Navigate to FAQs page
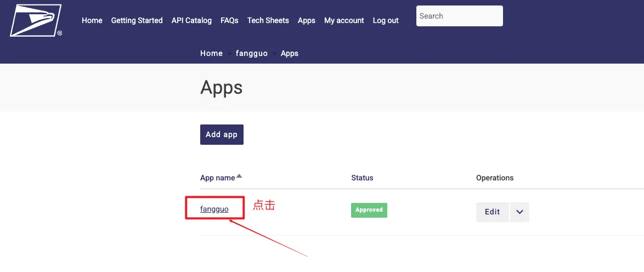644x272 pixels. tap(229, 20)
